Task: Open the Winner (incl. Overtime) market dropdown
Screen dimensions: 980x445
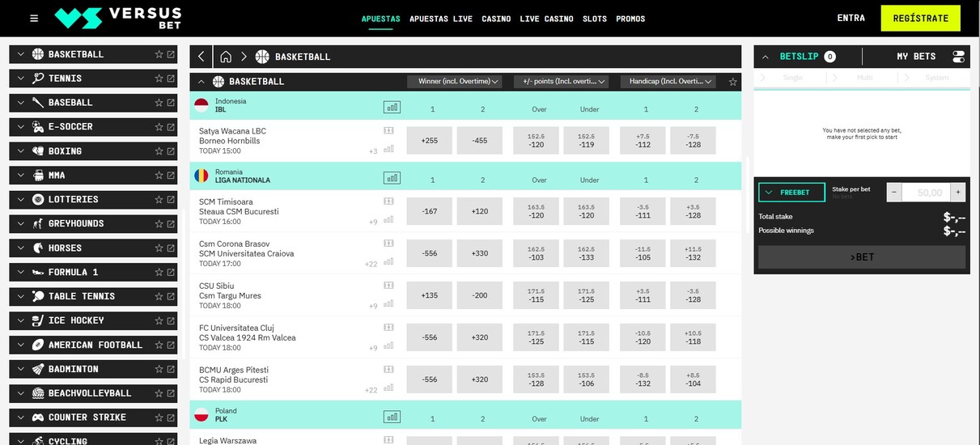Action: (454, 82)
